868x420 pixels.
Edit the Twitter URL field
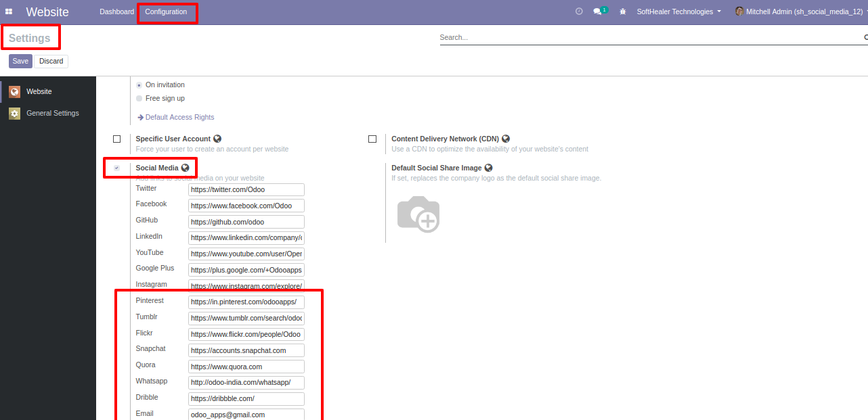246,190
